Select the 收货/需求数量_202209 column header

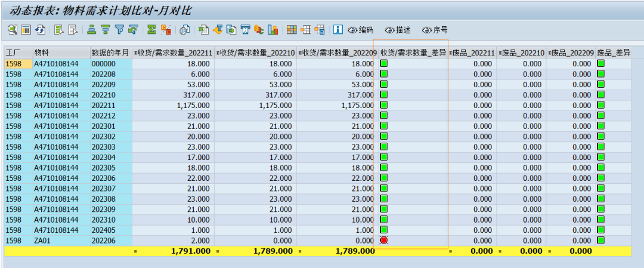coord(338,53)
